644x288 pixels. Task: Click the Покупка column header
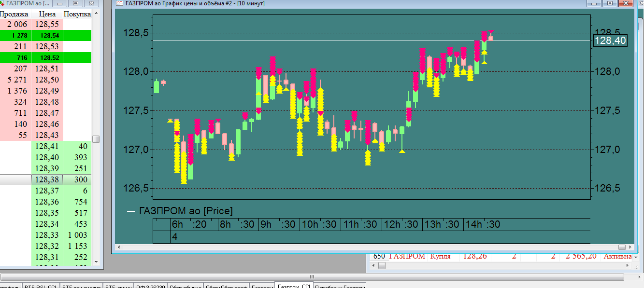77,14
